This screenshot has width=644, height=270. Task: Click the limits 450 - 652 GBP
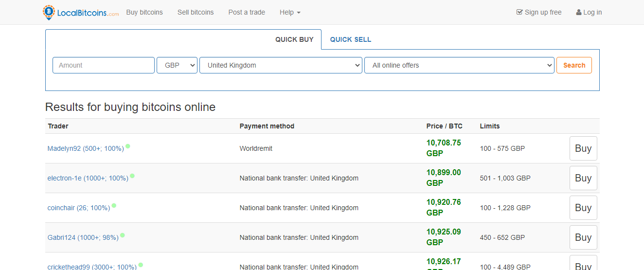[502, 237]
